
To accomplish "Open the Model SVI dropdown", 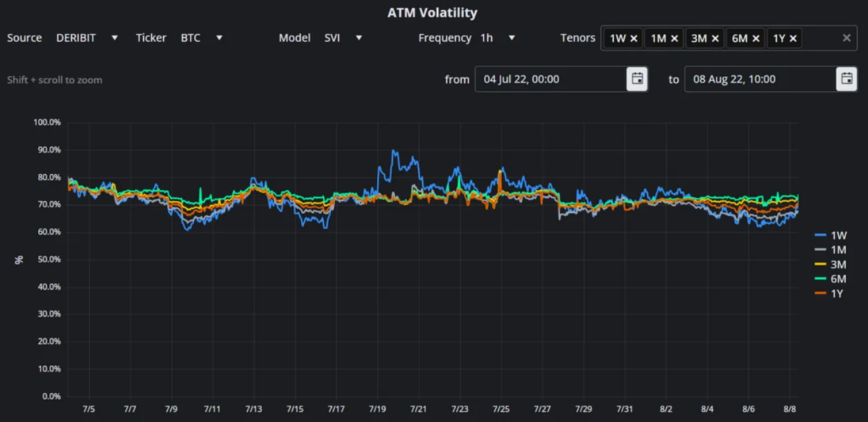I will point(344,37).
